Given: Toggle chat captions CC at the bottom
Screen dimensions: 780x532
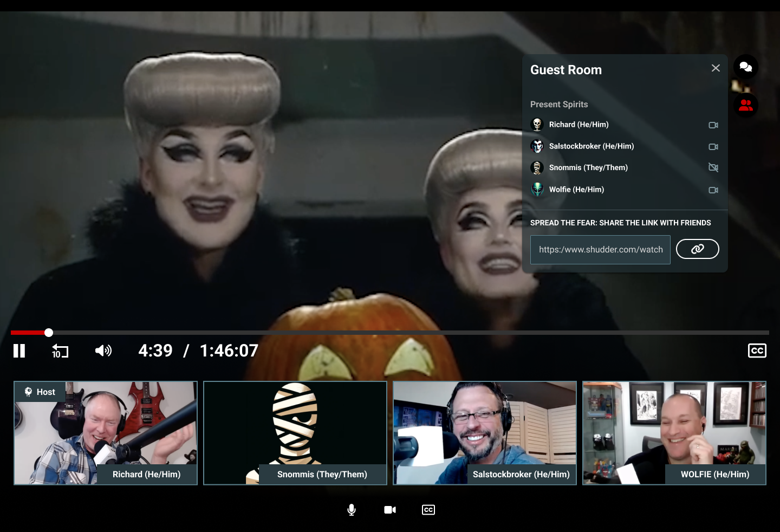Looking at the screenshot, I should 428,510.
